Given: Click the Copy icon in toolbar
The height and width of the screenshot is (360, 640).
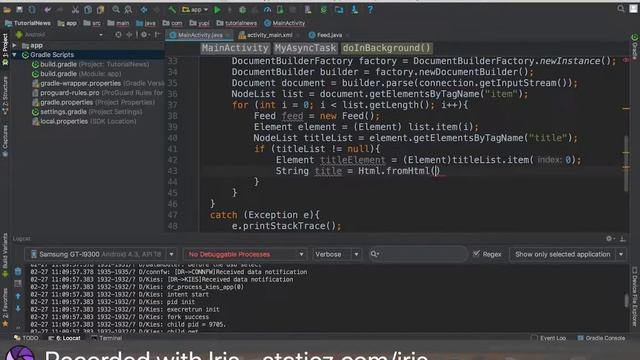Looking at the screenshot, I should tap(88, 9).
